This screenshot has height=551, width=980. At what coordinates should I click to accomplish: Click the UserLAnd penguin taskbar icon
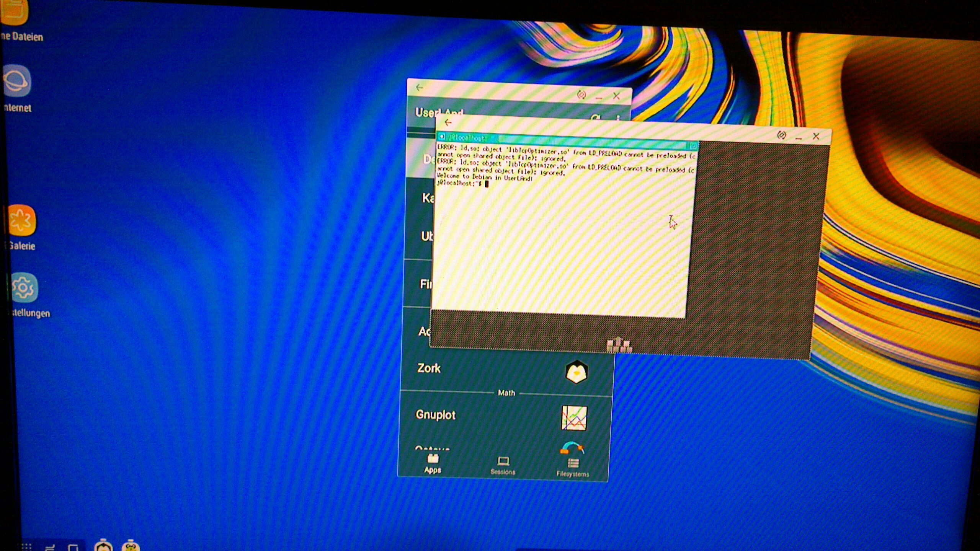[x=103, y=546]
